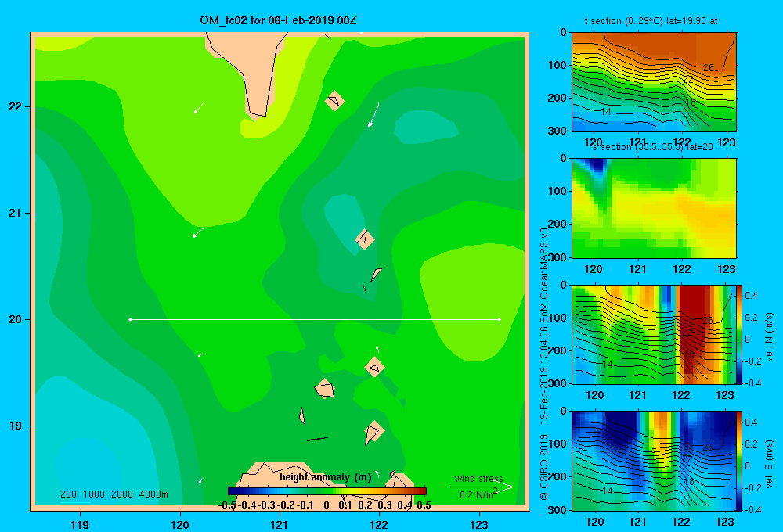The height and width of the screenshot is (532, 783).
Task: Click the wind stress reference arrow in legend
Action: (482, 487)
